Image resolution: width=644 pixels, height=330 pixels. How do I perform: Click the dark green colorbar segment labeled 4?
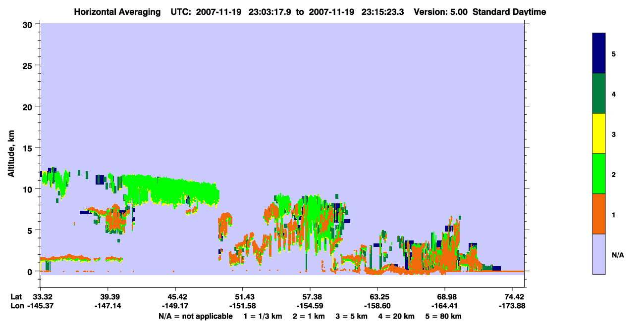click(x=599, y=94)
